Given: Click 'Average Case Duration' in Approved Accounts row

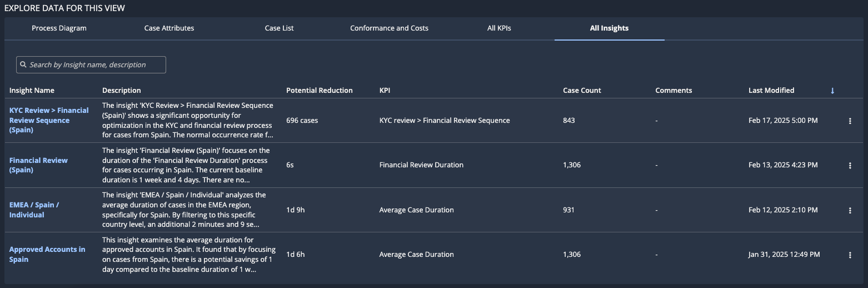Looking at the screenshot, I should 417,254.
